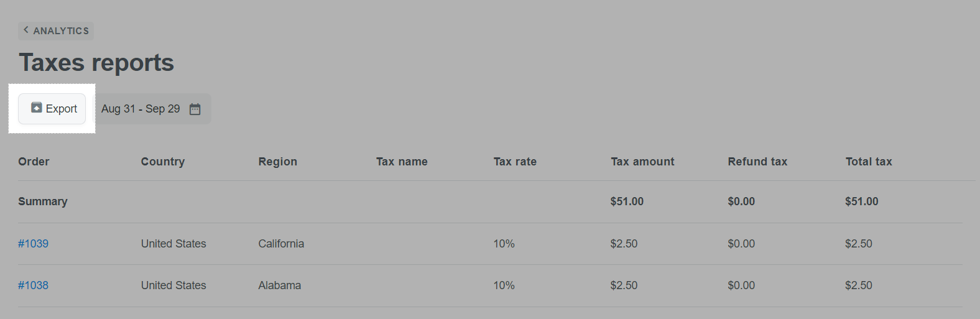Go back to Analytics breadcrumb
980x319 pixels.
pos(56,30)
